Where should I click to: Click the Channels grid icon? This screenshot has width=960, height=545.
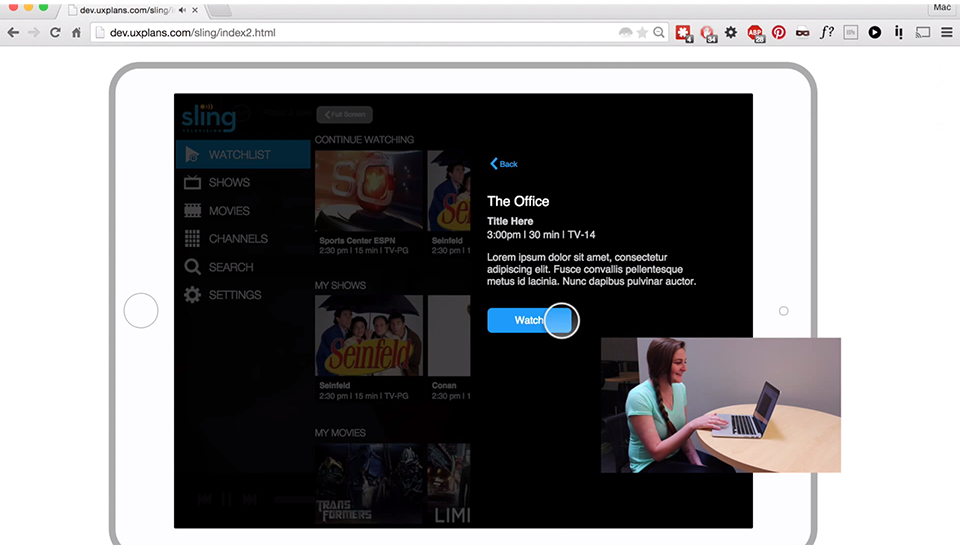click(193, 239)
